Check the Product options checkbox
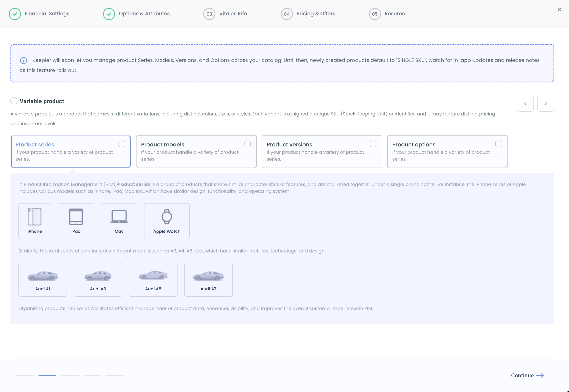 tap(499, 144)
